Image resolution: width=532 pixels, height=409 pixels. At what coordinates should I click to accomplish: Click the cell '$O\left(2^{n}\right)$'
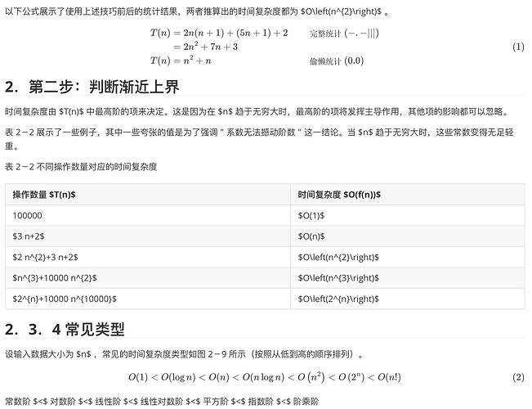coord(408,299)
